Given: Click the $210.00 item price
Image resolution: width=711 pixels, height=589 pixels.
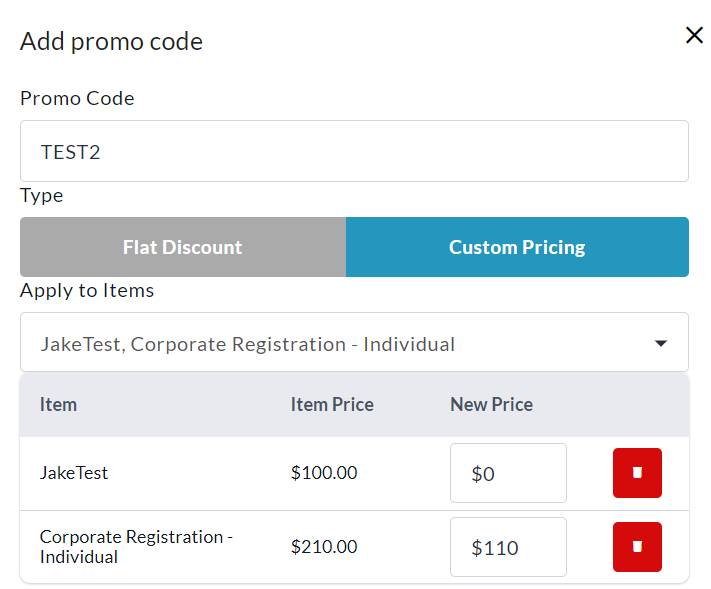Looking at the screenshot, I should point(324,547).
